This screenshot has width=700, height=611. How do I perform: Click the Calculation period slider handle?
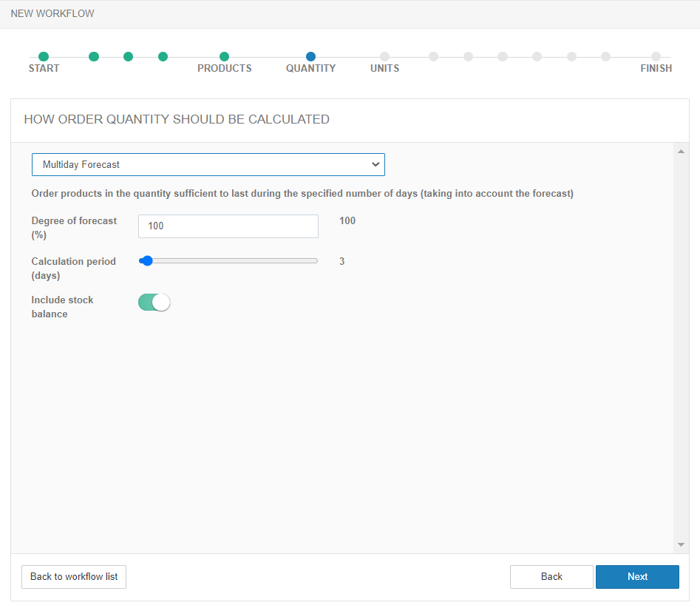pos(147,260)
